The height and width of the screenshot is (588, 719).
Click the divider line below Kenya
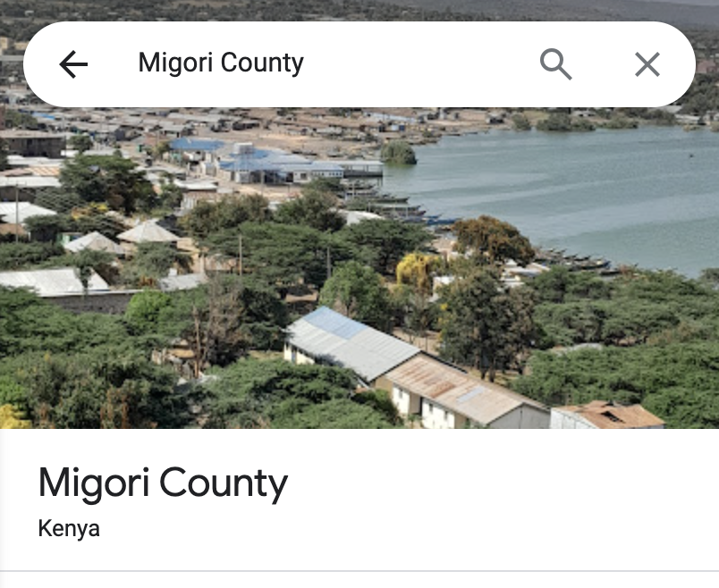(x=359, y=571)
